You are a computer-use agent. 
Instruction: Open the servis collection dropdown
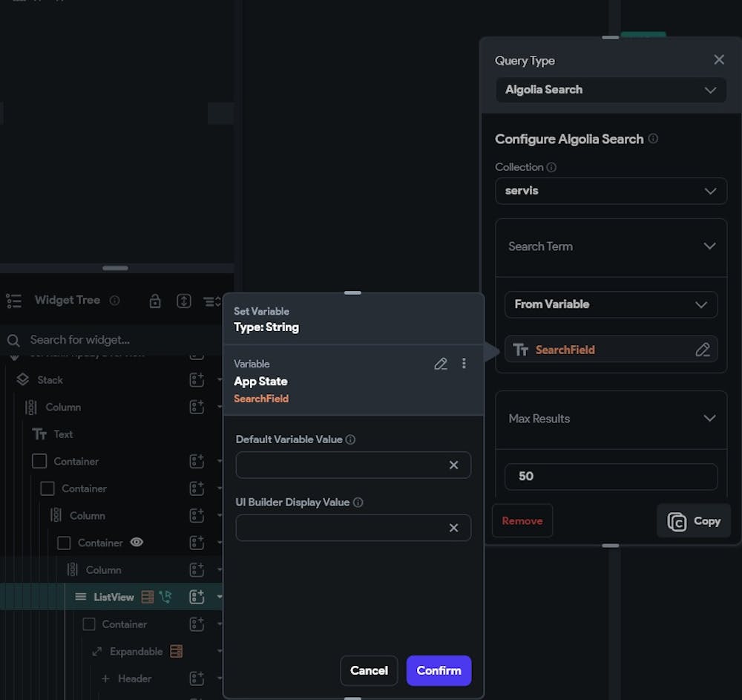pos(611,191)
